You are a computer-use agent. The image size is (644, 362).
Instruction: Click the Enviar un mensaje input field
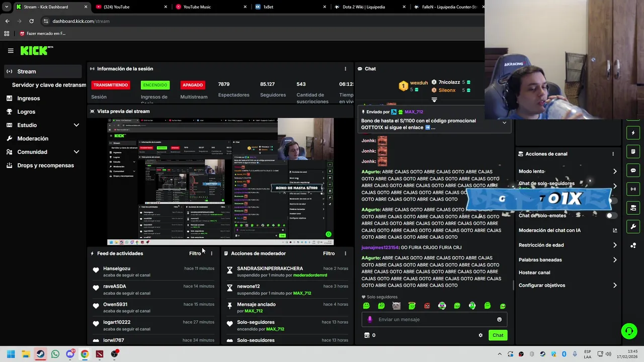click(434, 319)
